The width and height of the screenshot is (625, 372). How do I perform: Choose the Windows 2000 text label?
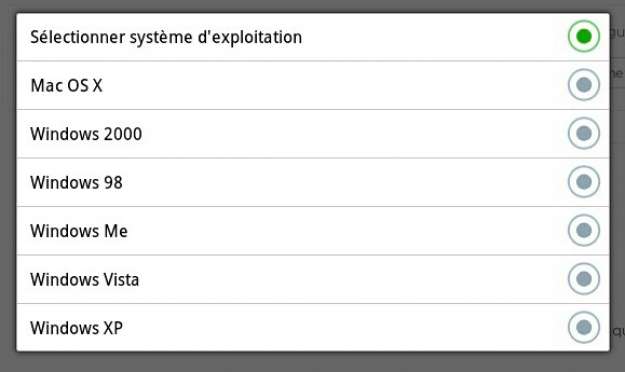pyautogui.click(x=86, y=134)
